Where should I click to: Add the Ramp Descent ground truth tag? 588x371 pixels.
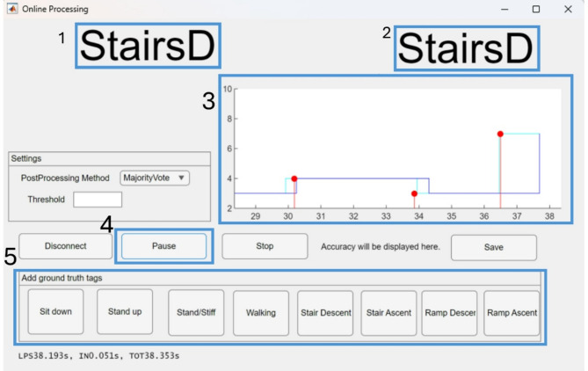449,312
